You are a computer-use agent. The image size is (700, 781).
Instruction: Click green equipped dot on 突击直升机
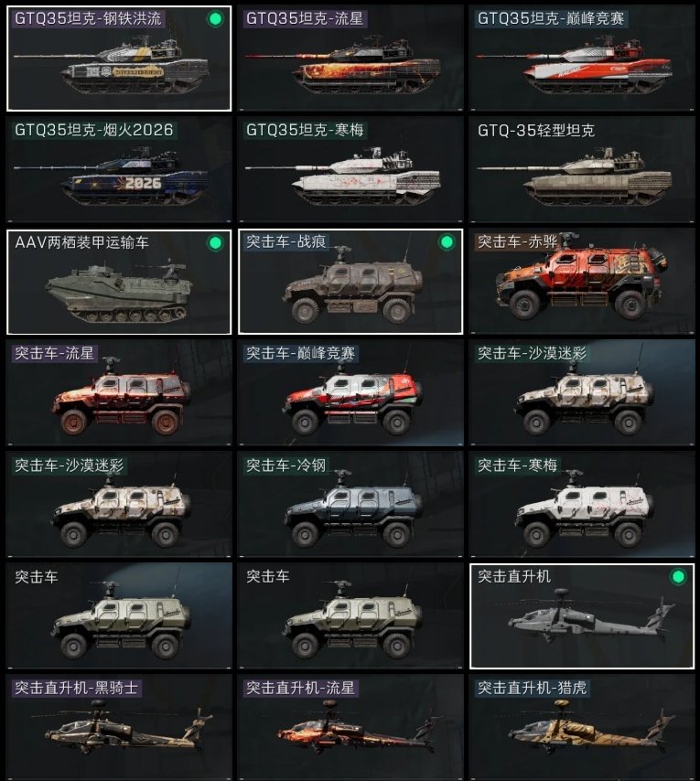click(678, 577)
